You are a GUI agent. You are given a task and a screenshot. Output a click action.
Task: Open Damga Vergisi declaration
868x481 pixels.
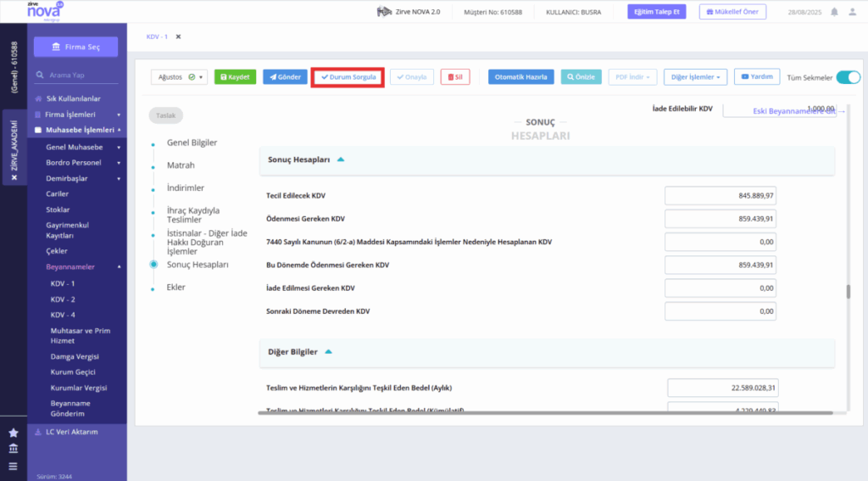(x=75, y=356)
